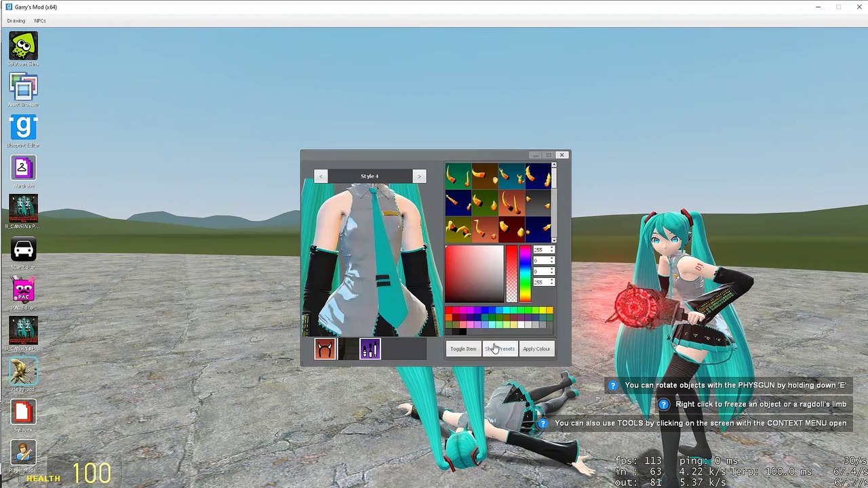This screenshot has height=488, width=868.
Task: Increase the top RGBA value with its up arrow
Action: pos(552,247)
